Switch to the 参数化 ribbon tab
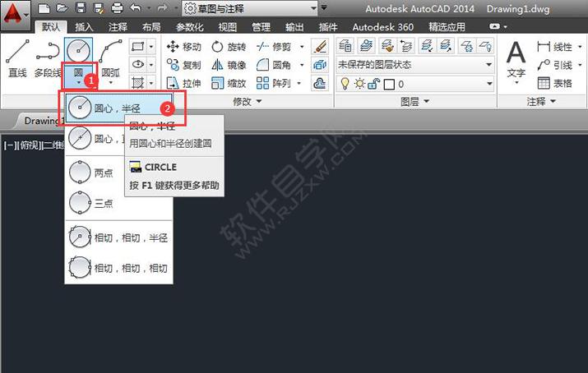The height and width of the screenshot is (373, 588). [190, 27]
